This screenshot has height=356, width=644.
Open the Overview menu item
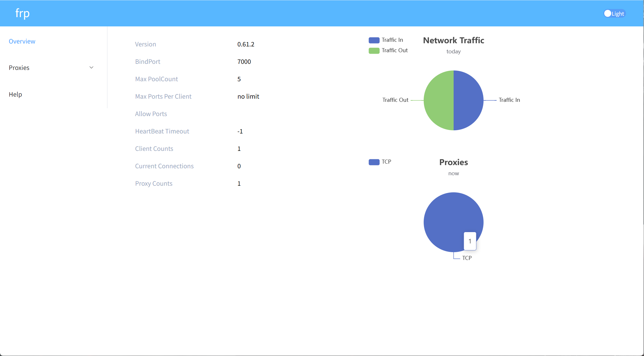pyautogui.click(x=22, y=41)
